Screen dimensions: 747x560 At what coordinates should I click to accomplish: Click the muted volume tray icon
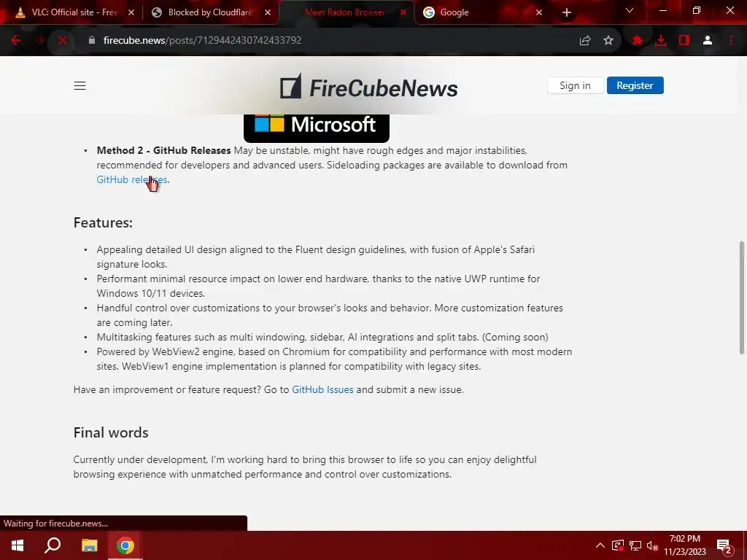[652, 545]
